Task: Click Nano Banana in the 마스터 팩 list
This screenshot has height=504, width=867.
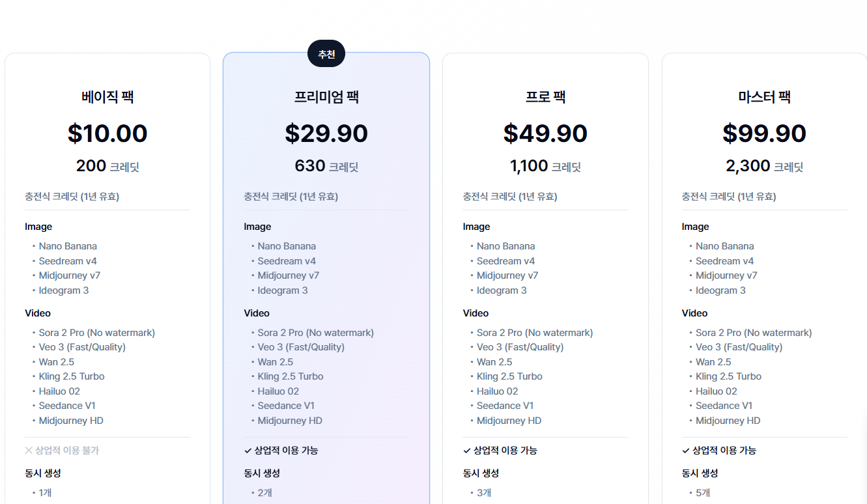Action: click(x=724, y=246)
